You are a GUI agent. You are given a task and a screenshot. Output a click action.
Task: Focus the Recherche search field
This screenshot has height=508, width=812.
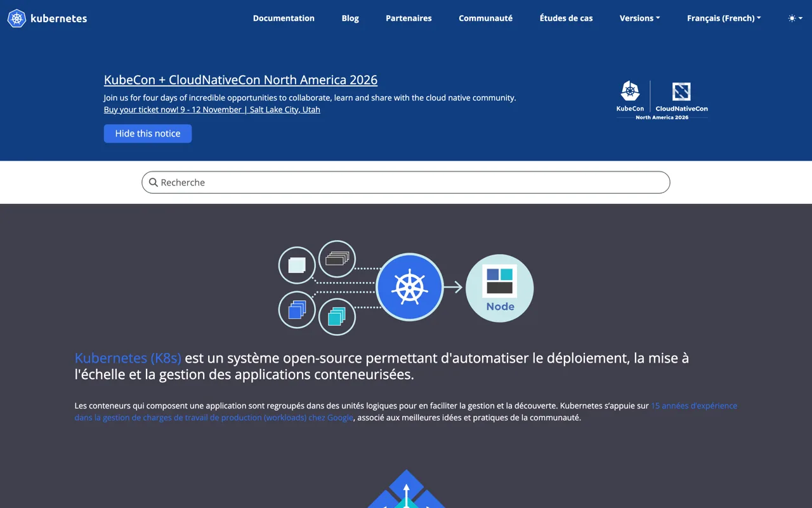[x=406, y=182]
